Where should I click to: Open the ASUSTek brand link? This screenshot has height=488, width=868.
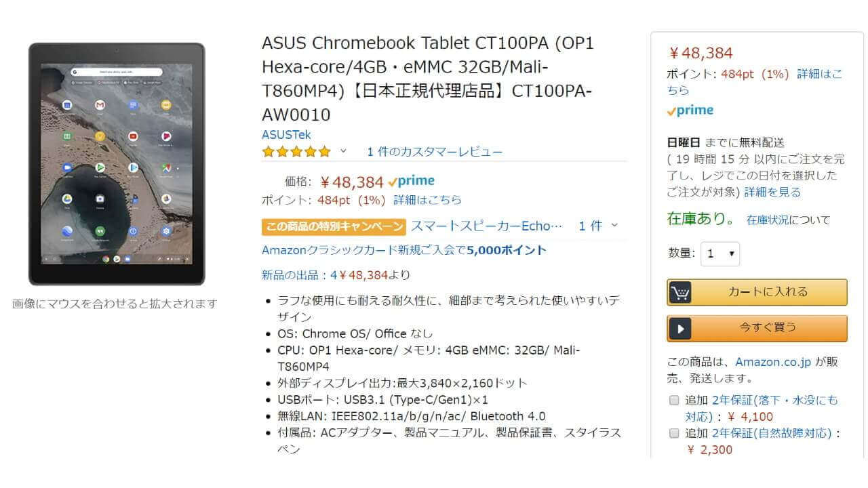(286, 134)
